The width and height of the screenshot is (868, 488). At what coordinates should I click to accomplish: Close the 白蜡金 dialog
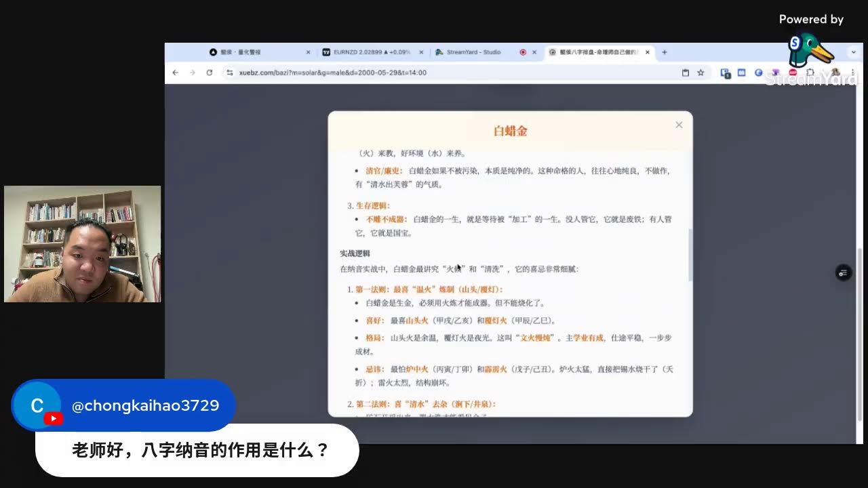pos(679,125)
